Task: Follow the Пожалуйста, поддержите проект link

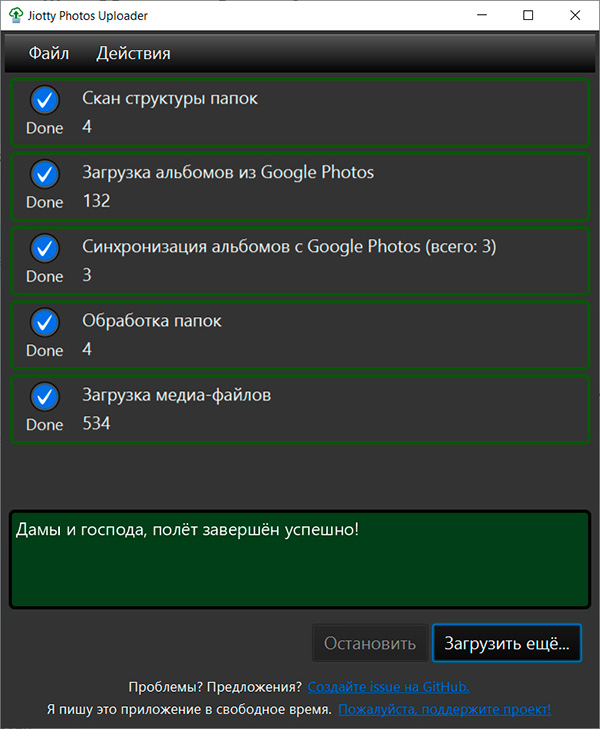Action: tap(444, 709)
